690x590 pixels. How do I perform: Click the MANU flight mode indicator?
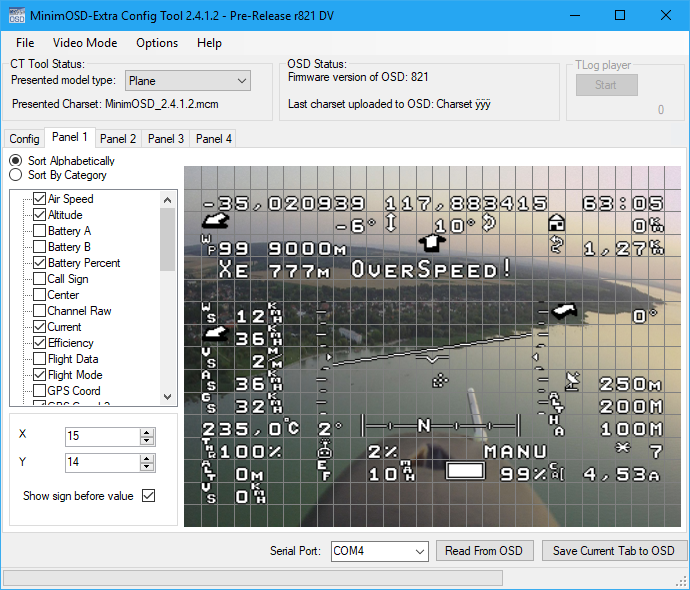(515, 452)
